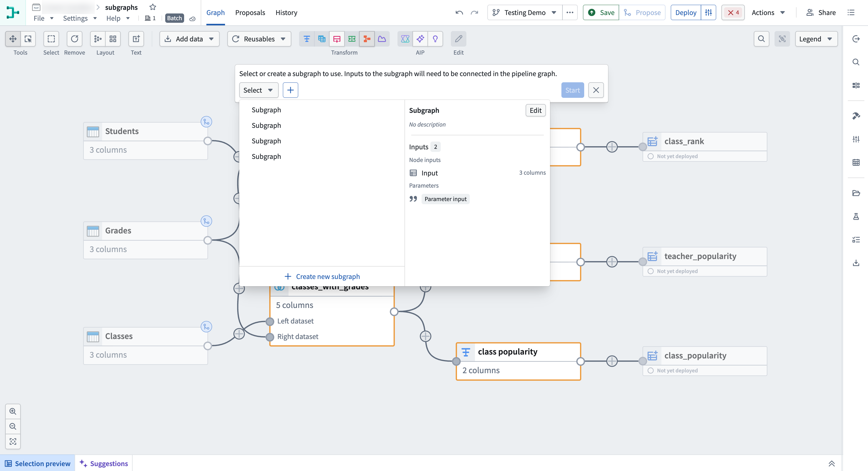The image size is (868, 471).
Task: Zoom in on the graph
Action: pyautogui.click(x=13, y=411)
